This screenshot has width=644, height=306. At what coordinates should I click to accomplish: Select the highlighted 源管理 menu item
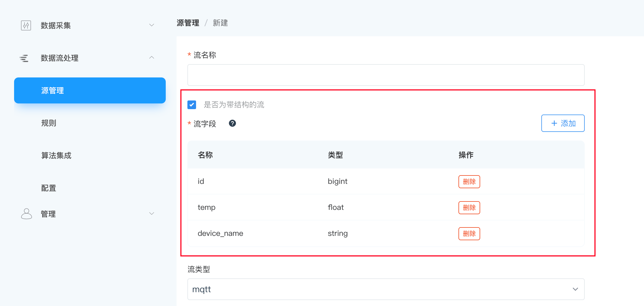click(x=90, y=90)
